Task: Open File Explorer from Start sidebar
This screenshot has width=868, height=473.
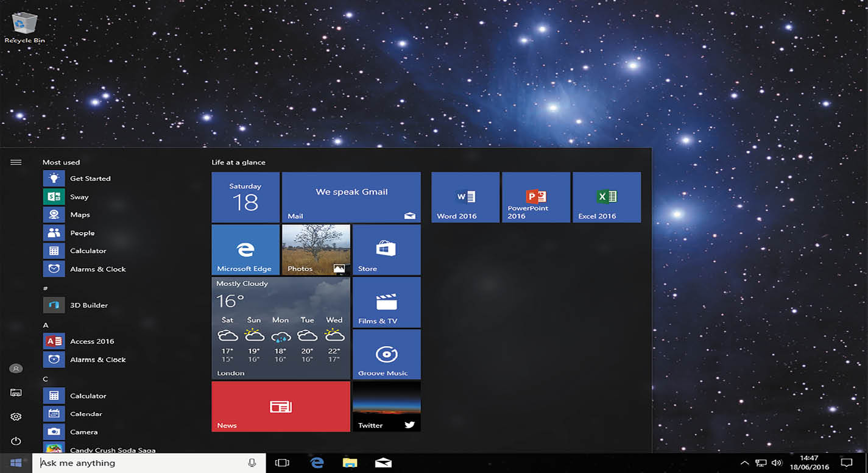Action: (16, 393)
